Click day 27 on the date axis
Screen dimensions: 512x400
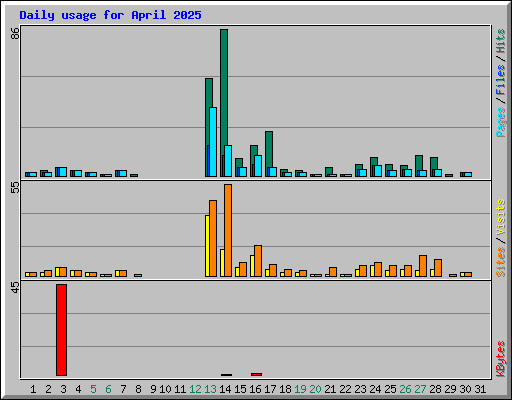(420, 389)
